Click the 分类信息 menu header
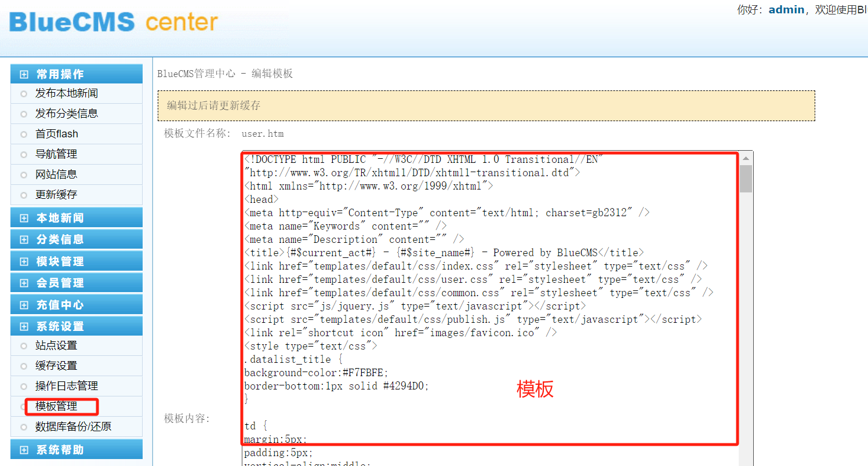Screen dimensions: 868x466 click(x=77, y=239)
